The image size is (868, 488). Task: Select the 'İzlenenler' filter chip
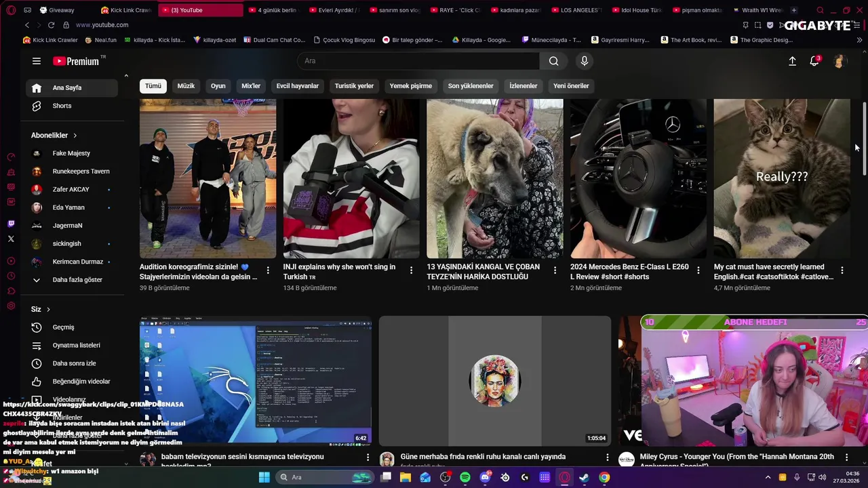click(524, 86)
